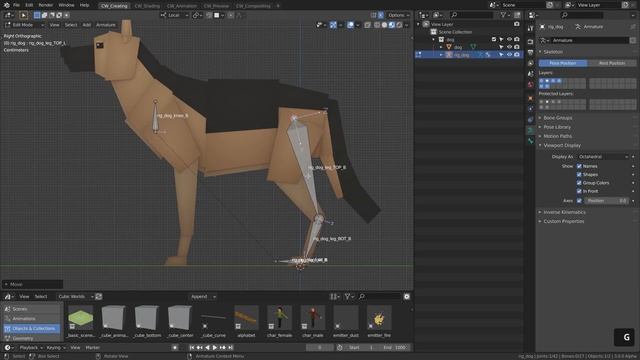640x360 pixels.
Task: Select the Scenes asset category
Action: pos(32,309)
